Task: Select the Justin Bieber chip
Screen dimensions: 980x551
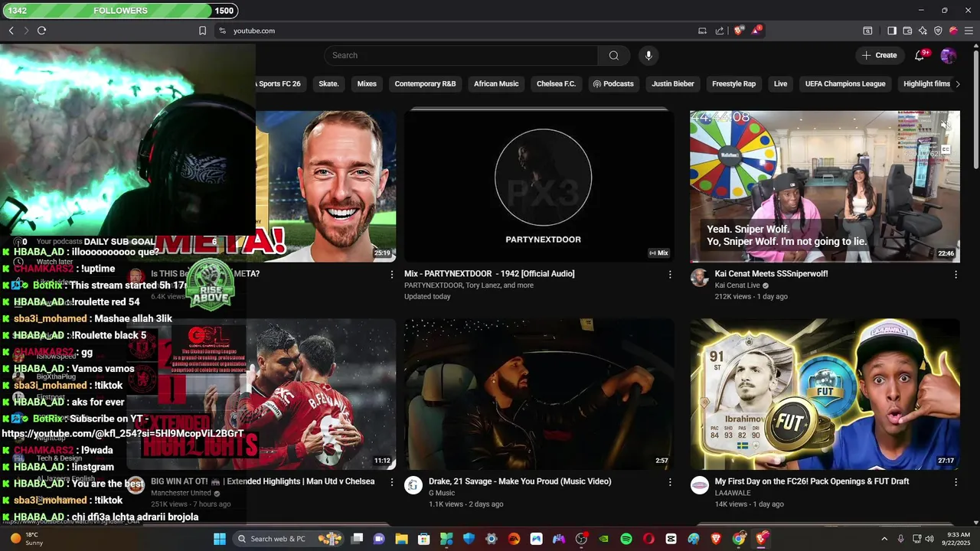Action: coord(673,83)
